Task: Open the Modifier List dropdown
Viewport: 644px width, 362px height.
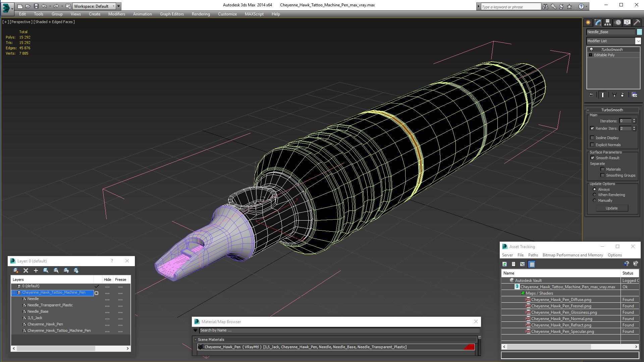Action: click(638, 41)
